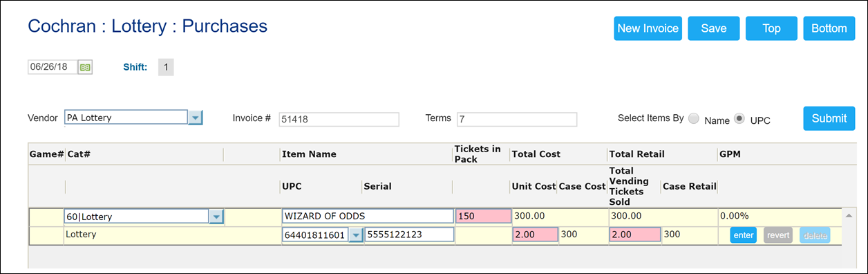Click the Cochran : Lottery : Purchases title
This screenshot has height=274, width=868.
point(147,26)
